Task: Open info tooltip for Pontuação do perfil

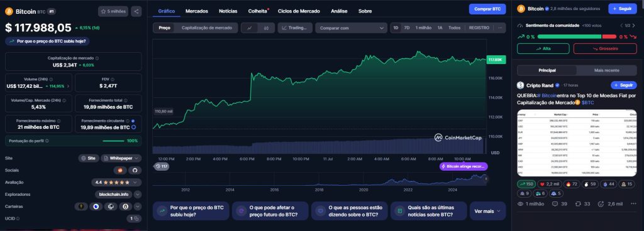Action: click(47, 141)
